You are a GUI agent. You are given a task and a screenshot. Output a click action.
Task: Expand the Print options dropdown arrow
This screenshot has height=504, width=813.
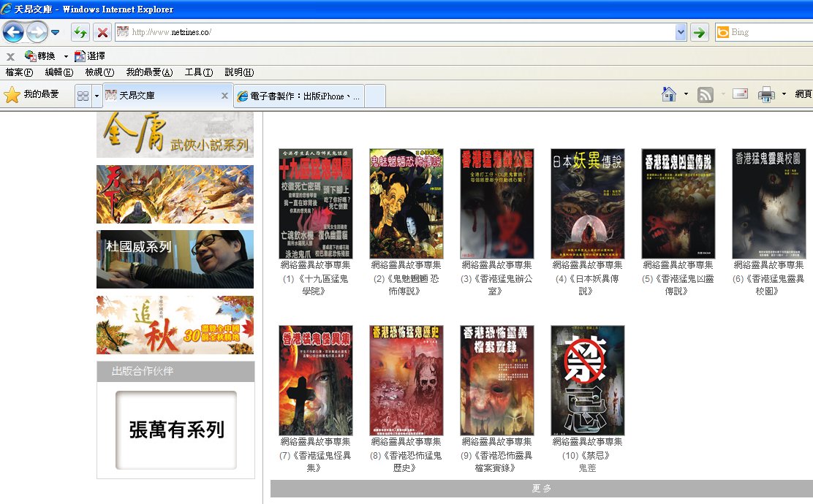784,94
